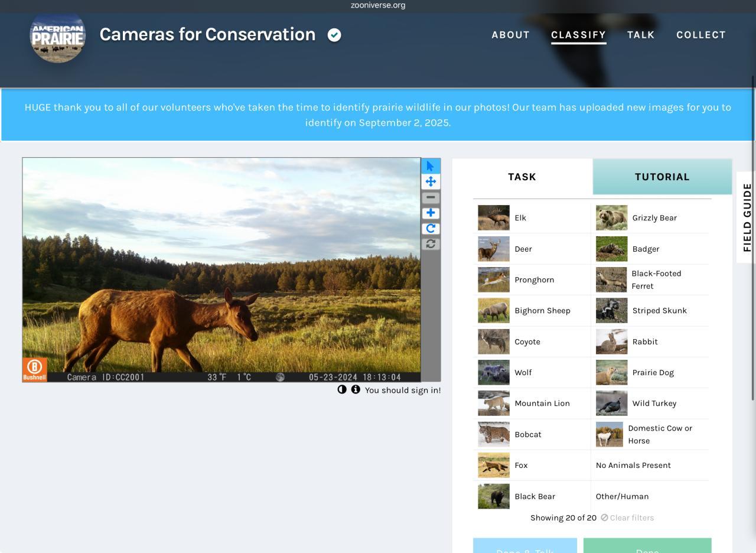The image size is (756, 553).
Task: Open the Cameras for Conservation title link
Action: tap(207, 34)
